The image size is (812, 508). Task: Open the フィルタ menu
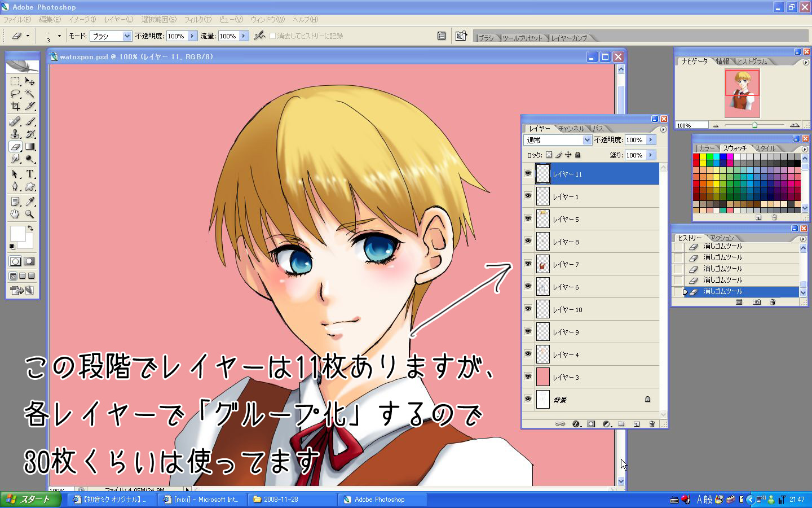pos(198,20)
